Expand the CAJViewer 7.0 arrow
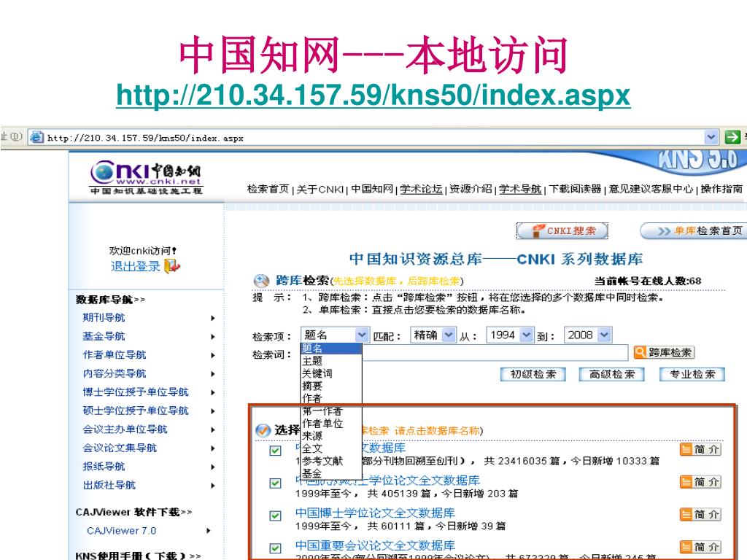Screen dimensions: 747x560 pyautogui.click(x=208, y=531)
